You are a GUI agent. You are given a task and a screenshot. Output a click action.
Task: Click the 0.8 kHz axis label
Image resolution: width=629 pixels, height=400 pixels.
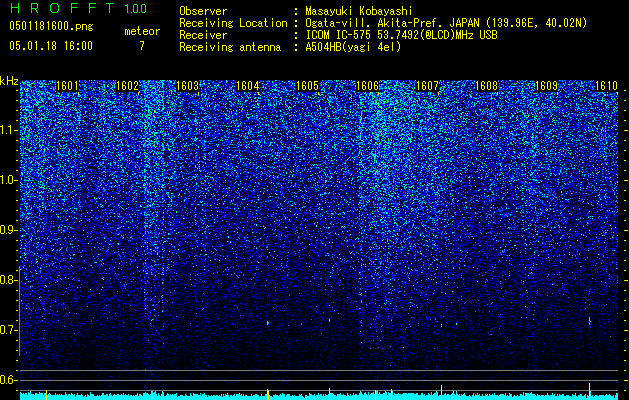click(8, 280)
